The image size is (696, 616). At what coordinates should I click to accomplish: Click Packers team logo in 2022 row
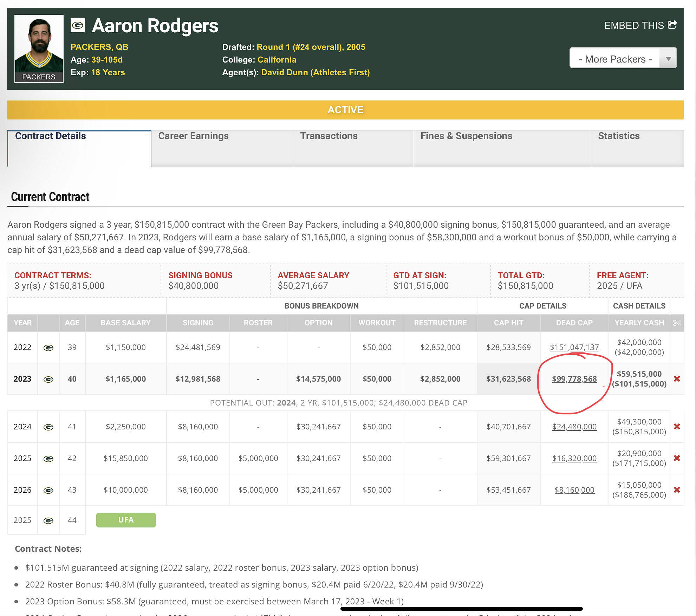click(x=48, y=348)
